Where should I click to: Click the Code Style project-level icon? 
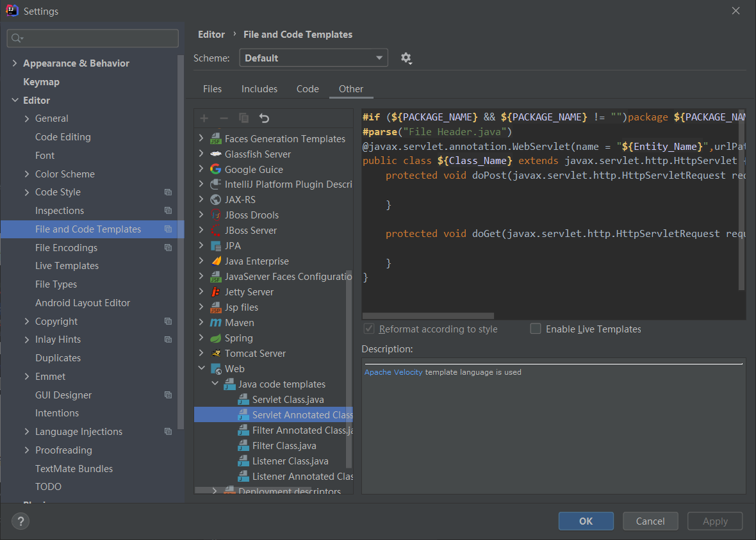click(168, 192)
